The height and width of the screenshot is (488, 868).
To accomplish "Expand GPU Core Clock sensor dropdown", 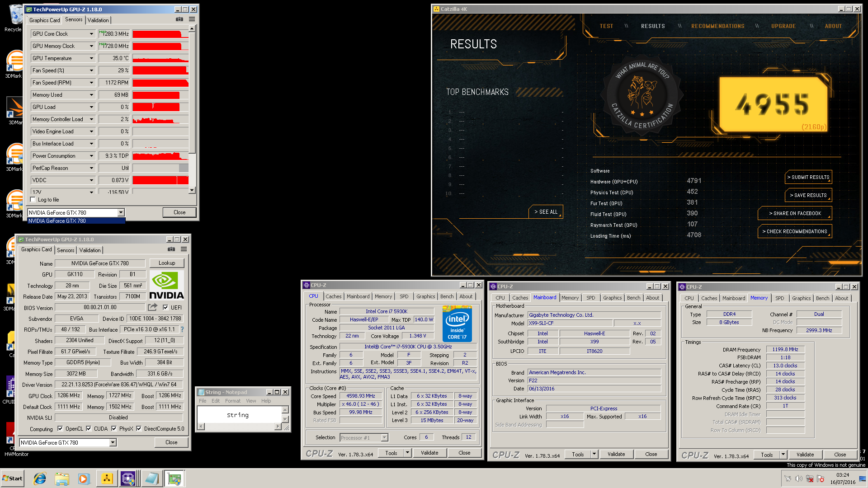I will [91, 34].
